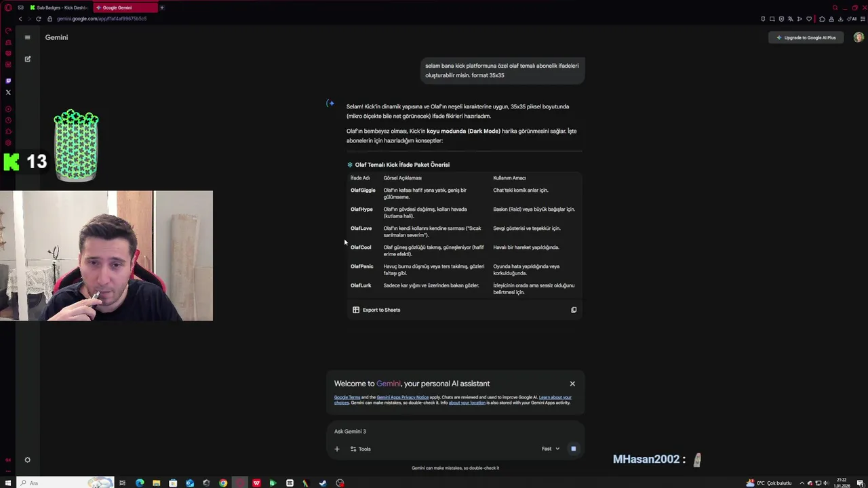
Task: Search tabs with magnifier icon
Action: [836, 7]
